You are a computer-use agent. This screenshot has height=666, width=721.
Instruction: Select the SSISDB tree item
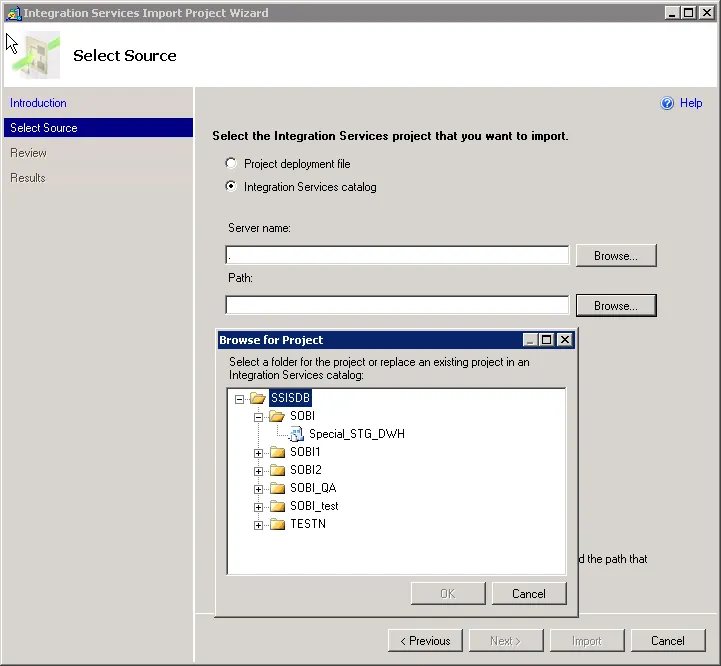290,398
